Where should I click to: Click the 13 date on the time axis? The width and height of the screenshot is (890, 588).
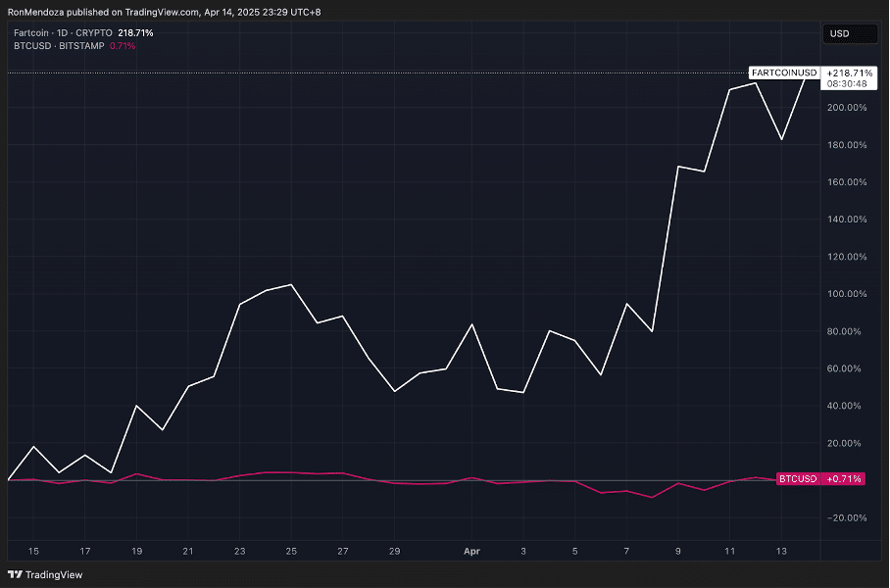(x=781, y=551)
